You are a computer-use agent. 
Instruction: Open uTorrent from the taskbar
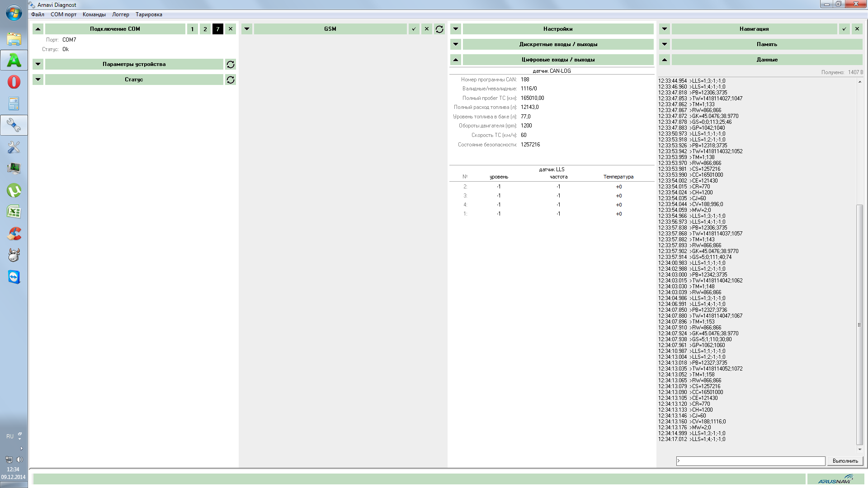coord(14,191)
